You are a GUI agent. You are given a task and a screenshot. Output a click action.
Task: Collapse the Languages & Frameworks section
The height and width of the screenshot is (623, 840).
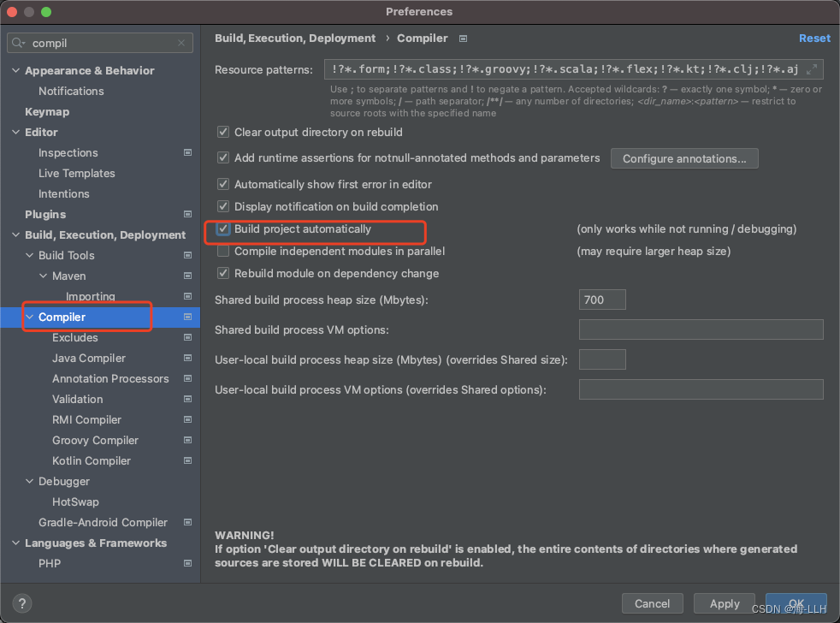pos(16,543)
